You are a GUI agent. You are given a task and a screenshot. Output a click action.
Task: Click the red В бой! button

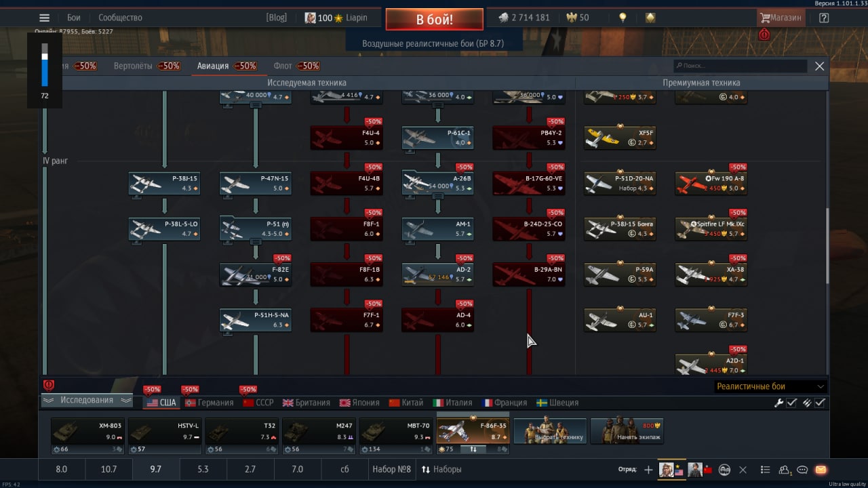(x=434, y=19)
